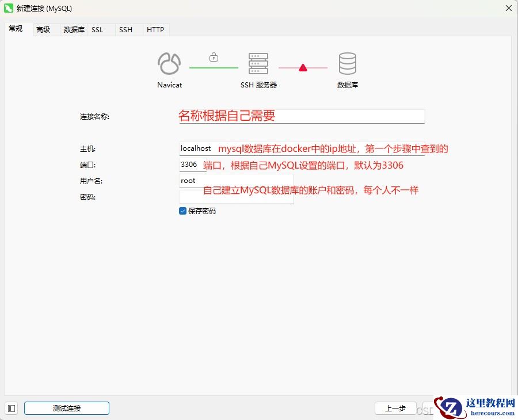Click the 端口 field showing 3306
Viewport: 518px width, 420px height.
(193, 165)
